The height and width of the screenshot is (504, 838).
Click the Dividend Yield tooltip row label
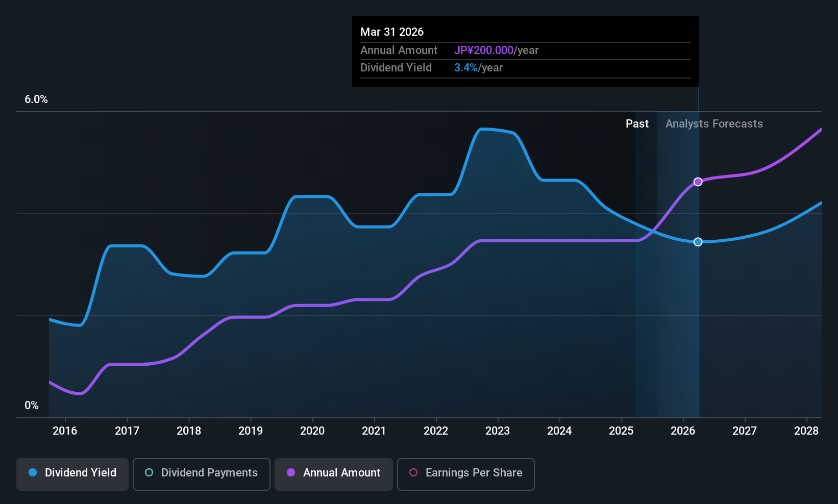(396, 68)
